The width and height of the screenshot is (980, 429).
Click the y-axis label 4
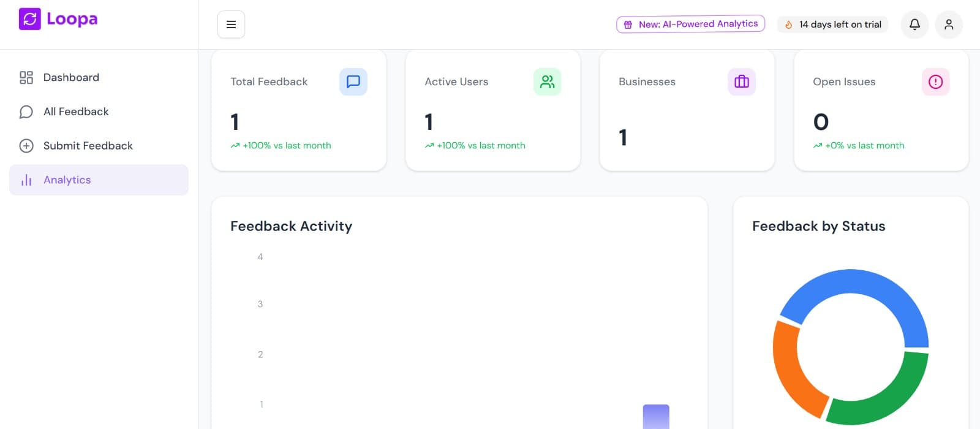pos(260,257)
